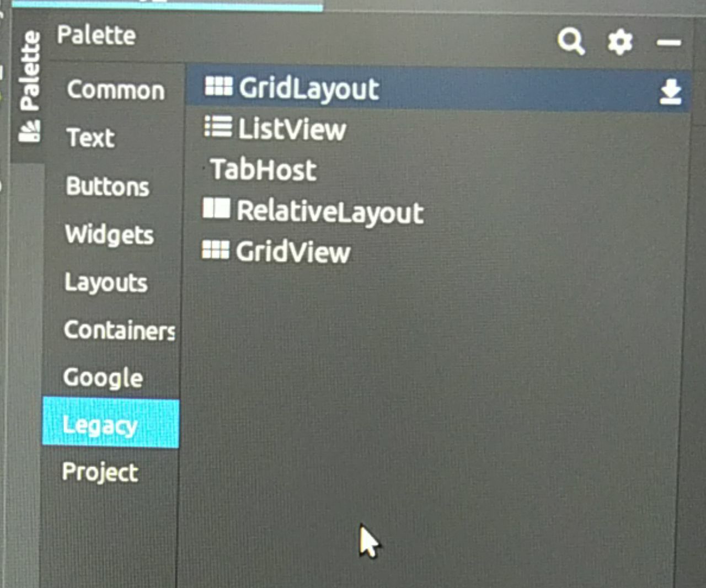The width and height of the screenshot is (706, 588).
Task: Open the Text category
Action: [90, 137]
